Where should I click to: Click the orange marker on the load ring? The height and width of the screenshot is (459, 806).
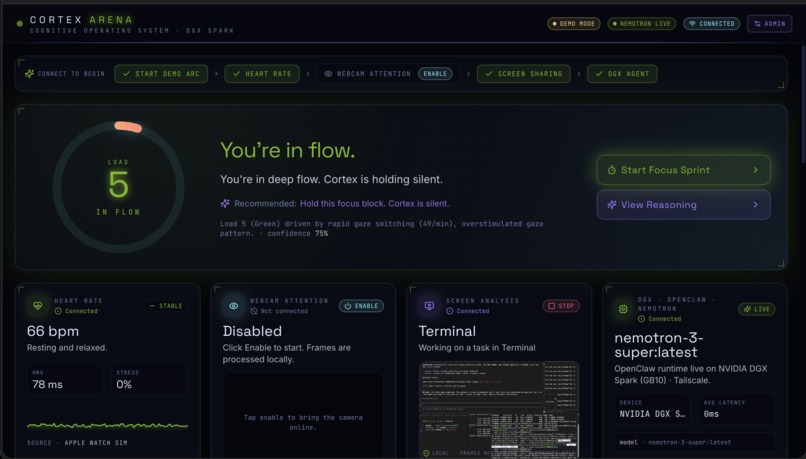point(128,127)
